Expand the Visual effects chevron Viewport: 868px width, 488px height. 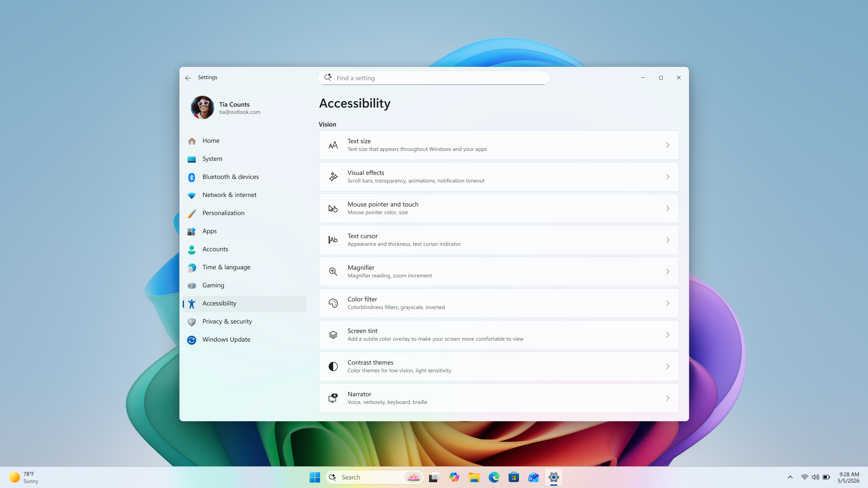click(x=668, y=177)
